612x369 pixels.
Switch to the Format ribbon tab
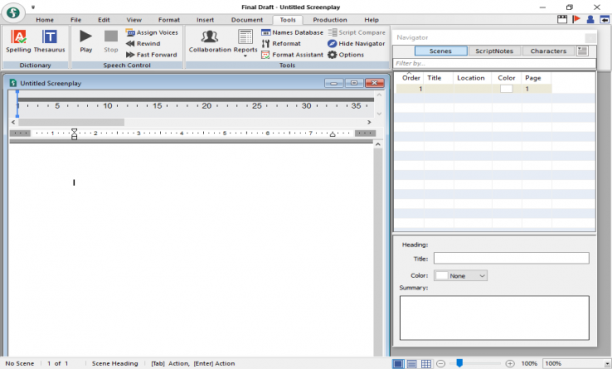point(169,20)
